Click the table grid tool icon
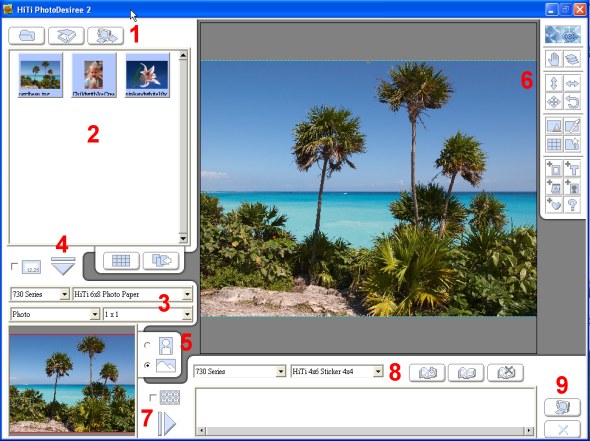 [554, 144]
